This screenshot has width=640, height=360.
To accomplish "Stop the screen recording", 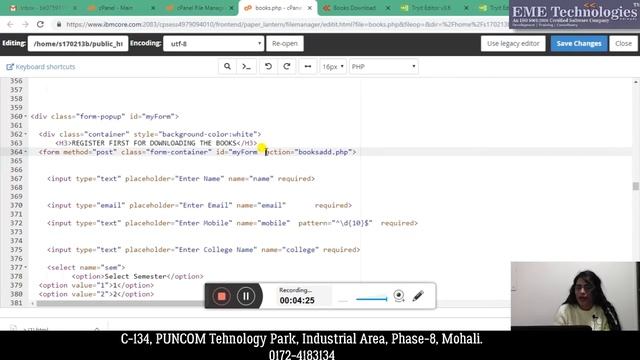I will click(222, 296).
